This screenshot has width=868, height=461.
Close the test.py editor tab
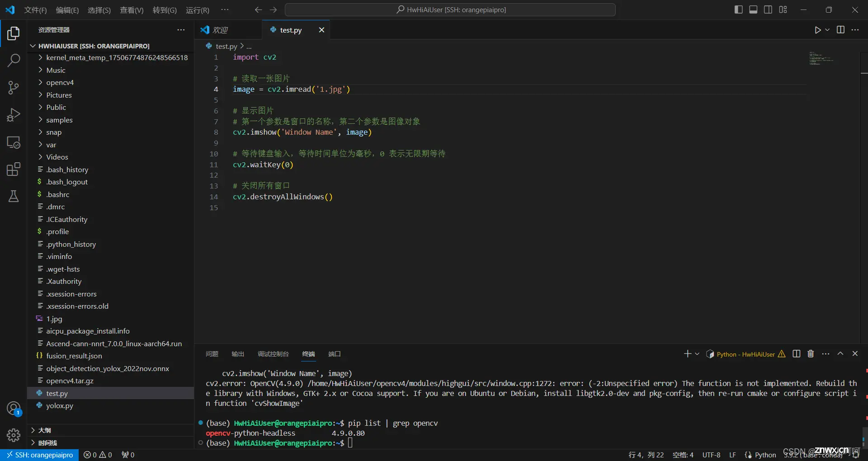pos(321,30)
